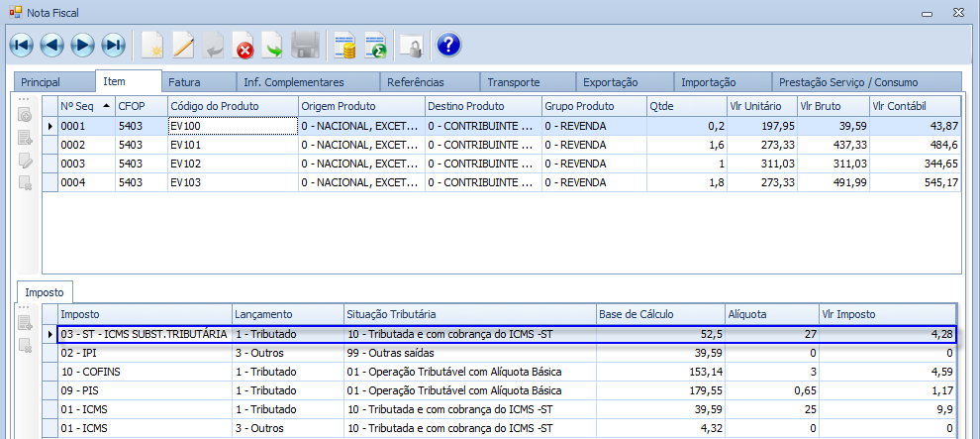
Task: Click the Código do Produto EV100 cell
Action: 233,126
